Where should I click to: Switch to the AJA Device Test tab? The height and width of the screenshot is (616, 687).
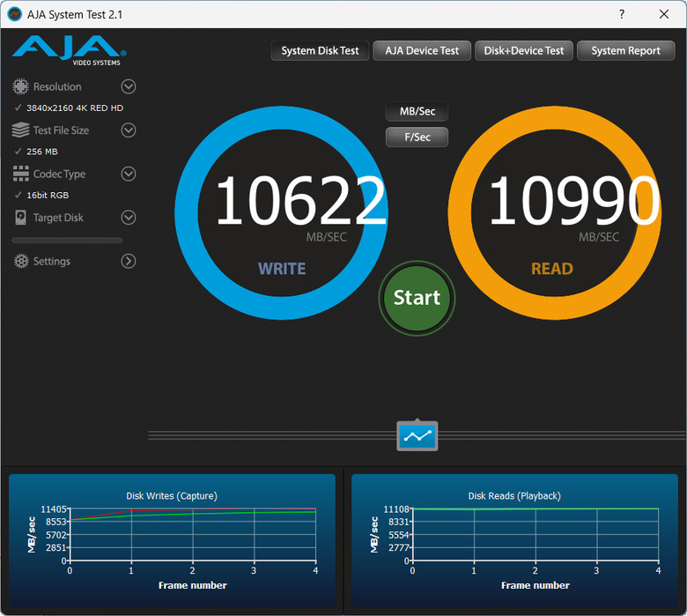422,51
